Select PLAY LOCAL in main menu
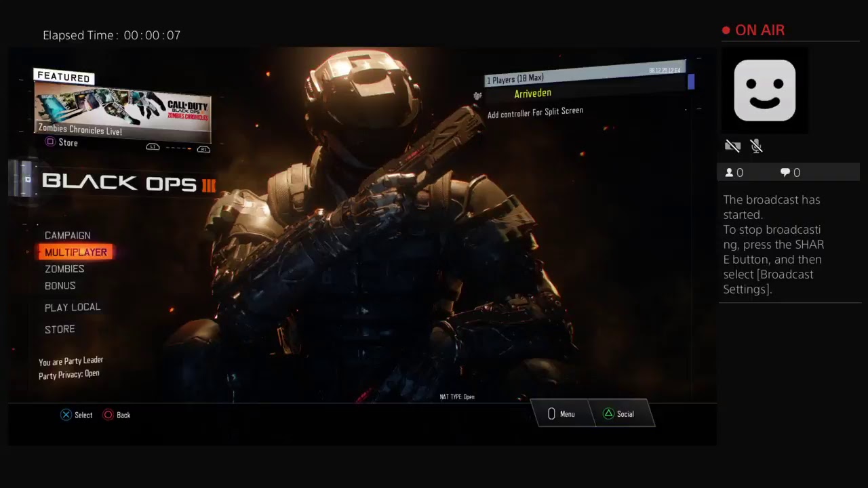868x488 pixels. tap(73, 307)
